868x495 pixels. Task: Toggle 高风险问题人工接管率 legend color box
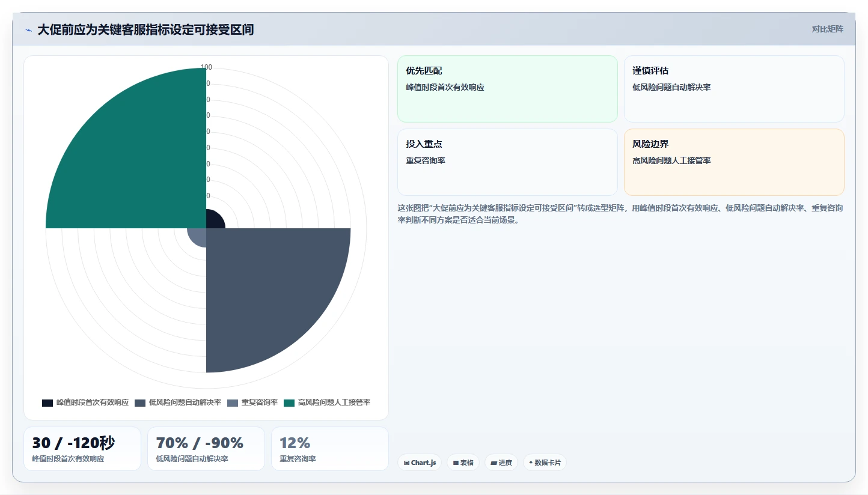(289, 402)
